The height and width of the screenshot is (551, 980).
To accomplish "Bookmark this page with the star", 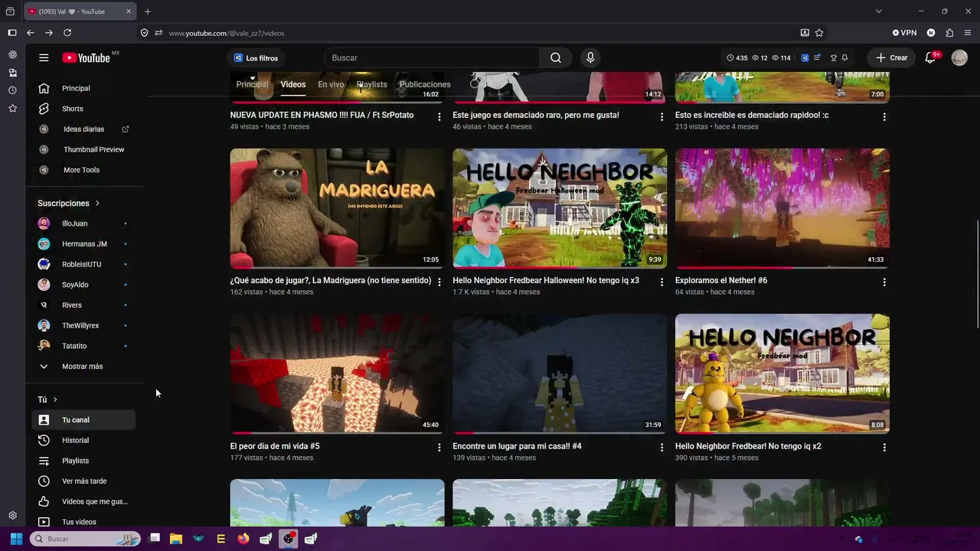I will coord(819,33).
